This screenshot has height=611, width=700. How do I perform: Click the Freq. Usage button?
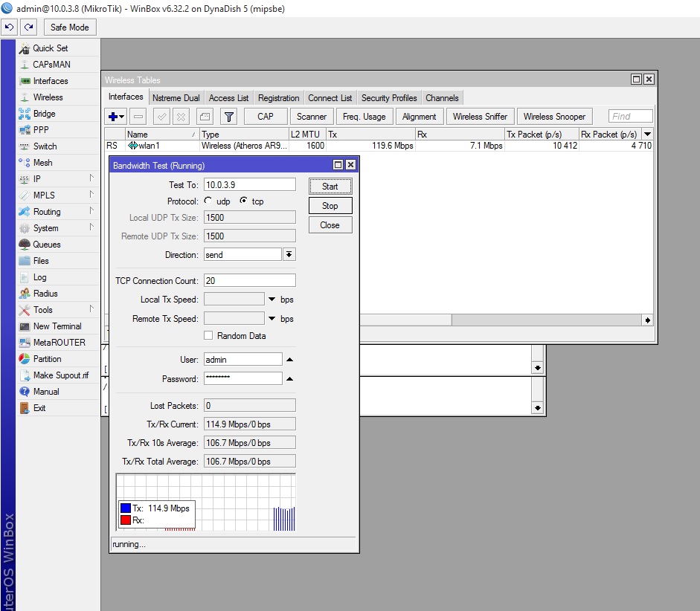[x=364, y=117]
